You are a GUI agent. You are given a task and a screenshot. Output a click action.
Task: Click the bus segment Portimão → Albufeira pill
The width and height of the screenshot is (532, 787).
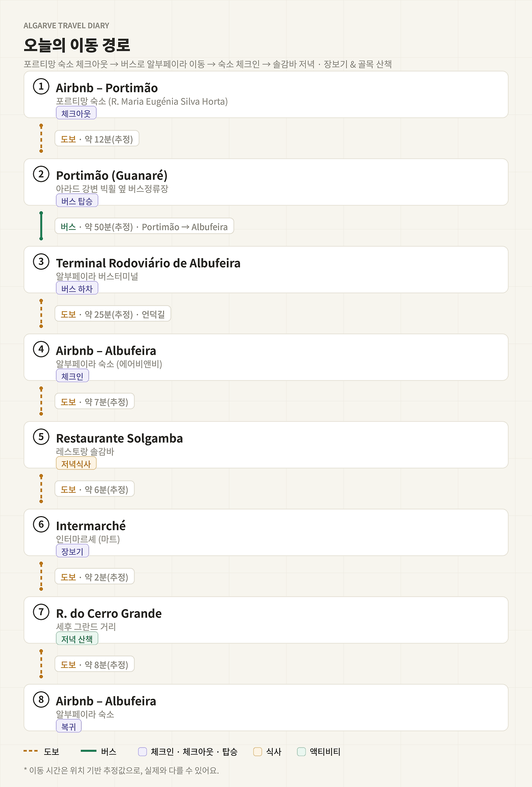pos(144,226)
